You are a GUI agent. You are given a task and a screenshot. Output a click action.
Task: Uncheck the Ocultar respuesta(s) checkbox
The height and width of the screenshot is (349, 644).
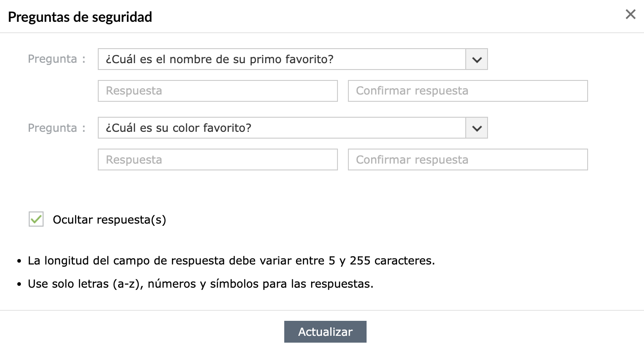(x=36, y=219)
